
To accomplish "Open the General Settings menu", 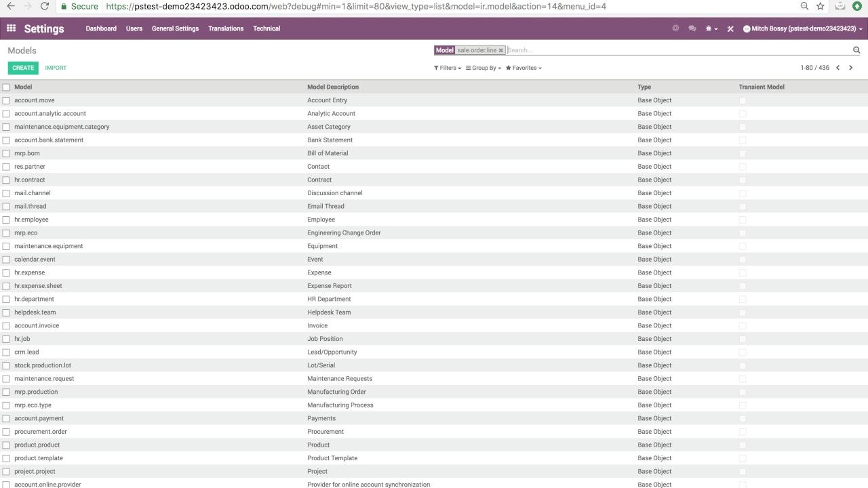I will tap(175, 28).
